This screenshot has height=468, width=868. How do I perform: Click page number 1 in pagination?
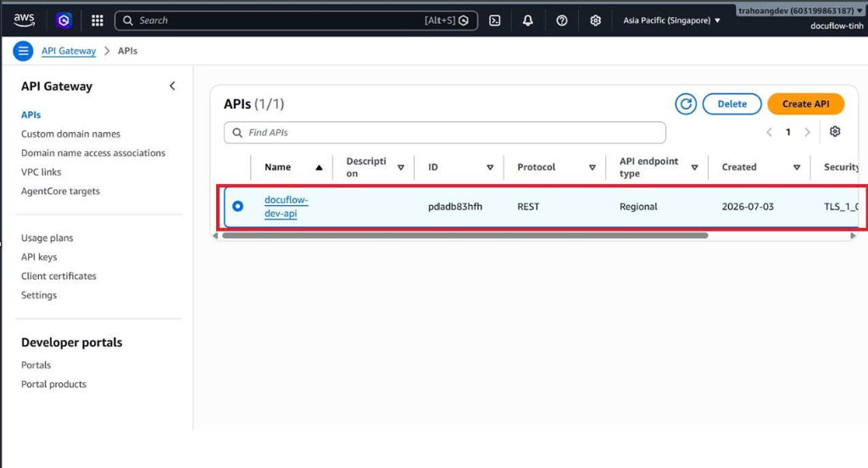(x=787, y=131)
